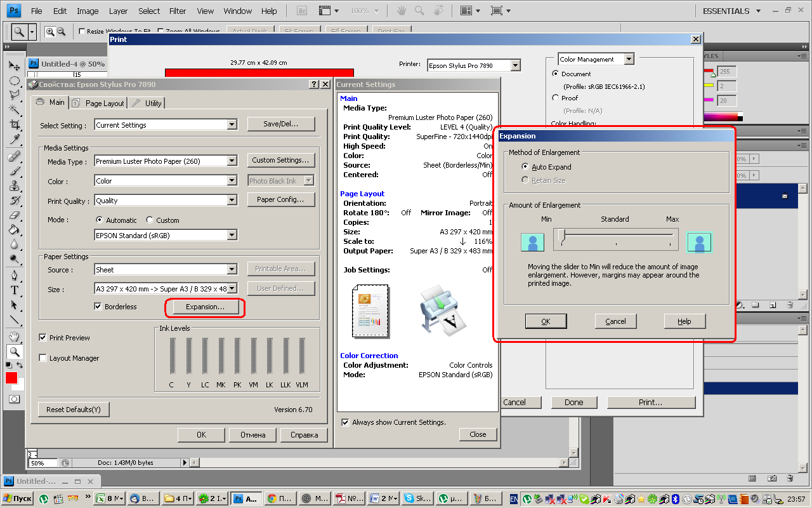Open the Color Management dropdown
The height and width of the screenshot is (508, 812).
596,59
